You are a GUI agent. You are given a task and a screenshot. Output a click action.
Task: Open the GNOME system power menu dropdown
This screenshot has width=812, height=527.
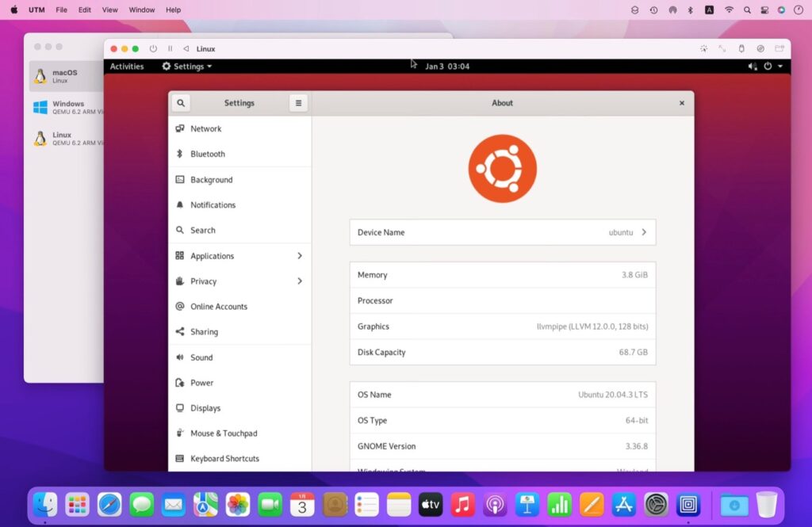click(772, 67)
